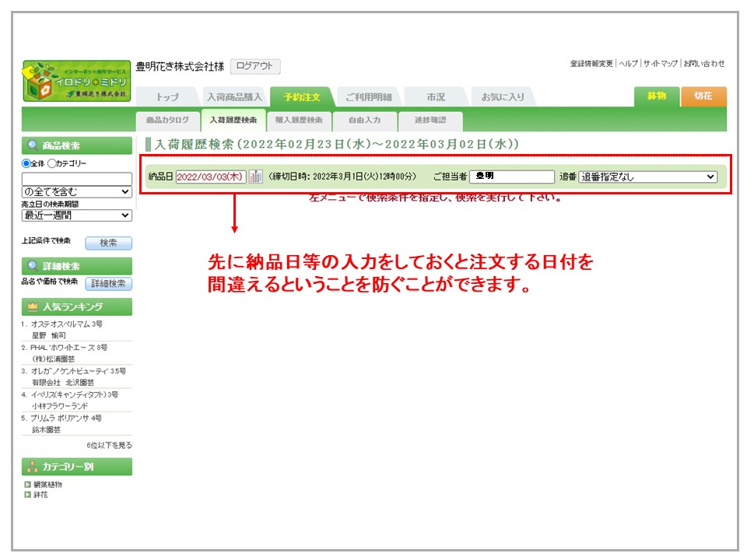Click the crown icon in 人気ランキング header

pos(33,306)
